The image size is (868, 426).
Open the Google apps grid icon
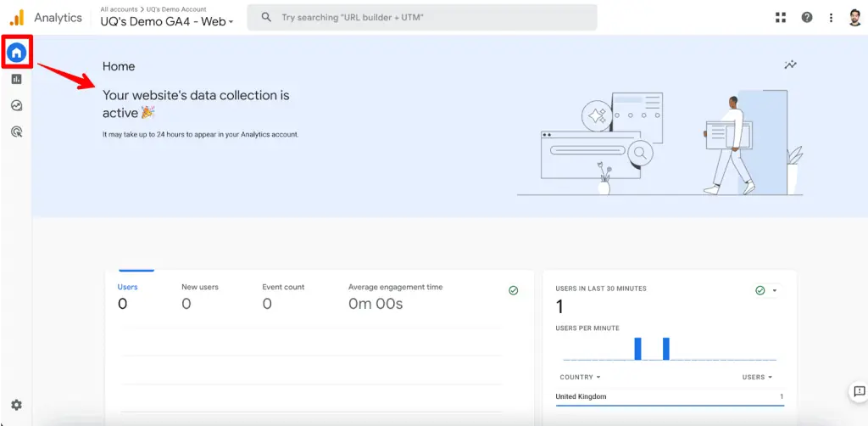[x=781, y=18]
